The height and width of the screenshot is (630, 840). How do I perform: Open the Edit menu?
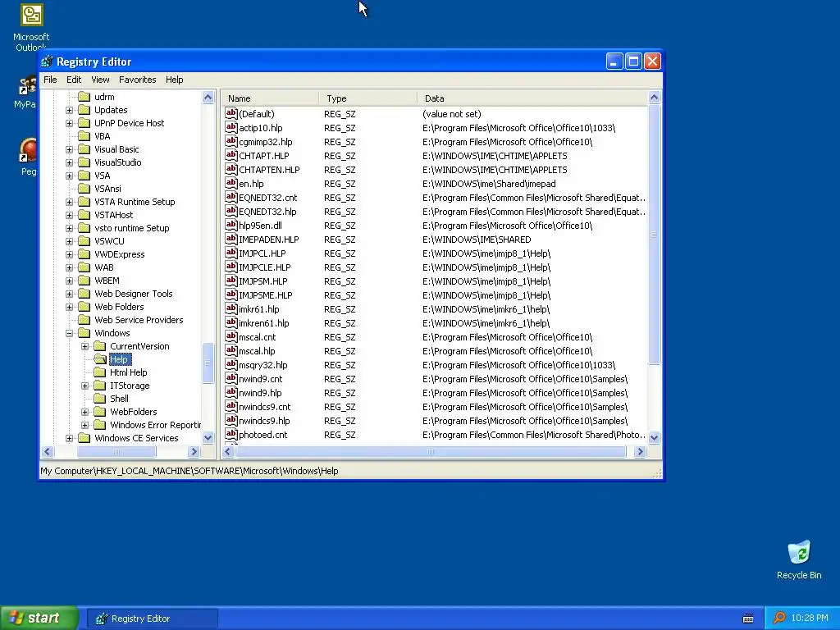74,80
